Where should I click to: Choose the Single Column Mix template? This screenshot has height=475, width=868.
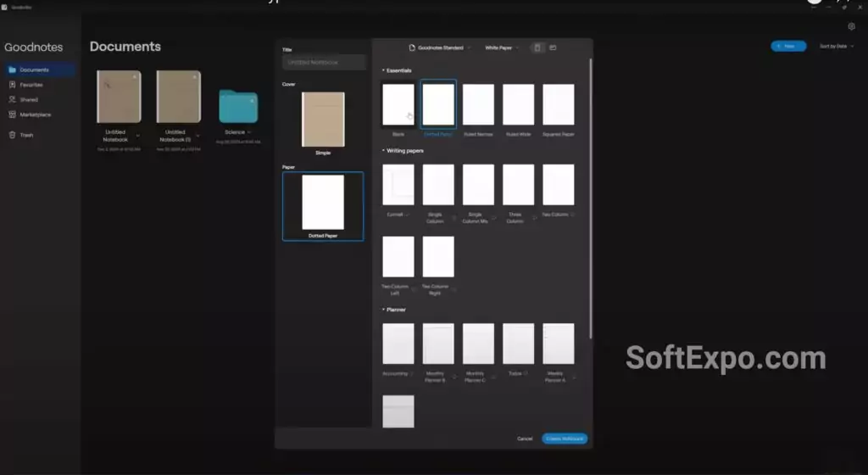pos(478,185)
